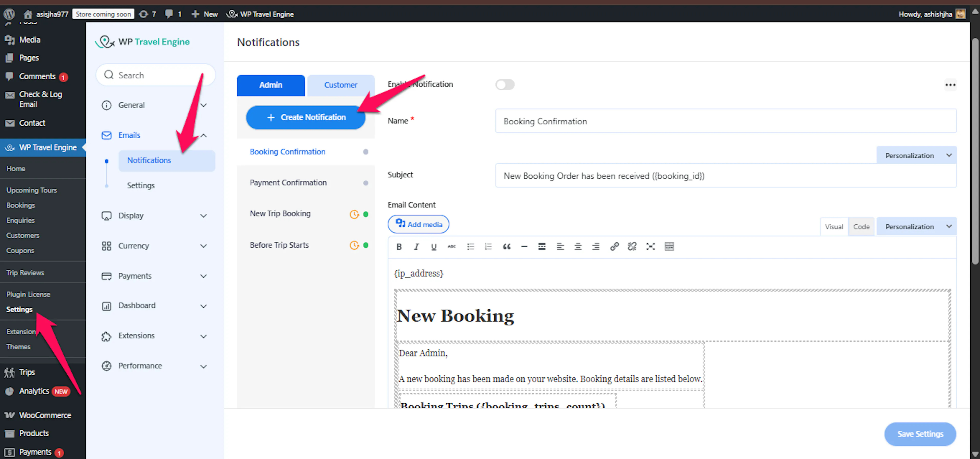Click the Payment Confirmation status dot

pos(366,183)
